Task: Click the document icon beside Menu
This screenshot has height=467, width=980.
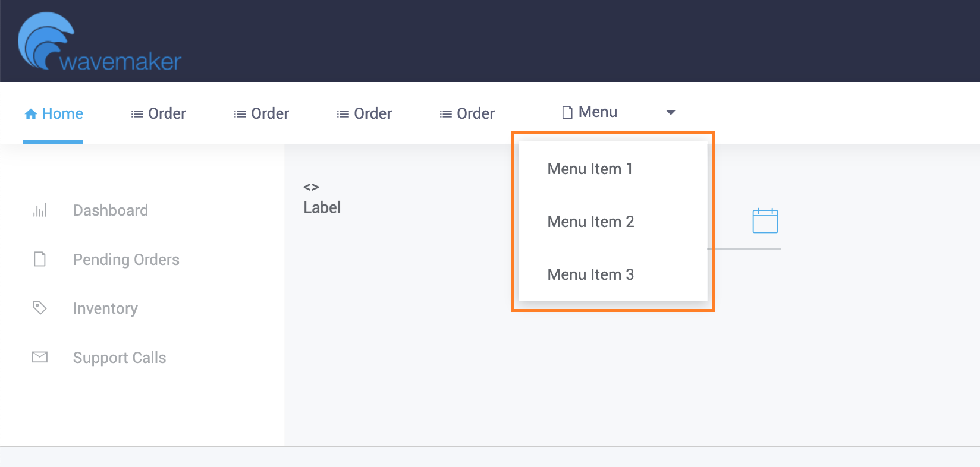Action: 566,112
